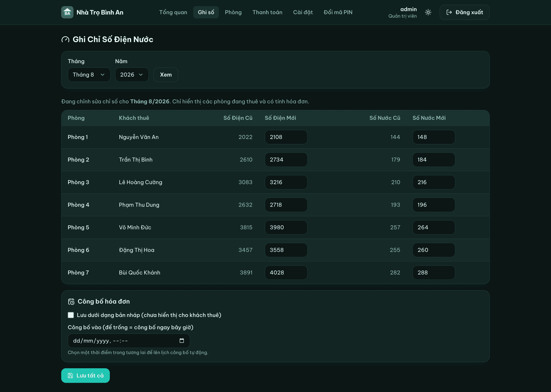The image size is (551, 392).
Task: Edit Phòng 2 new water reading 184
Action: tap(434, 160)
